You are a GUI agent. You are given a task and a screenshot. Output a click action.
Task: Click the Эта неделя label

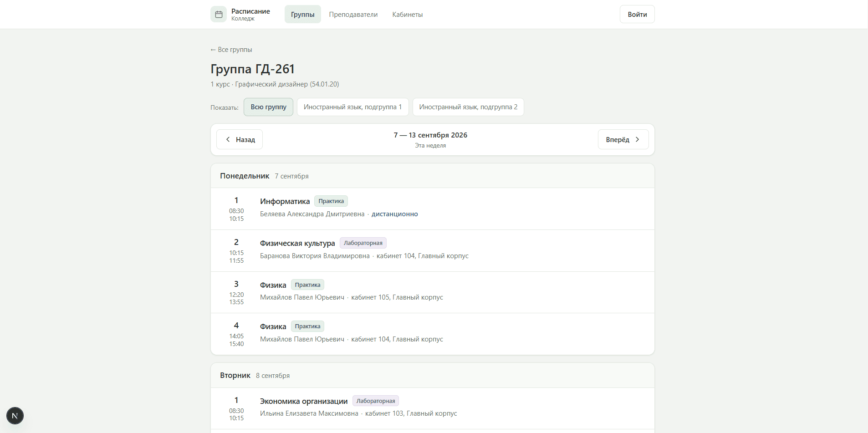(x=430, y=146)
